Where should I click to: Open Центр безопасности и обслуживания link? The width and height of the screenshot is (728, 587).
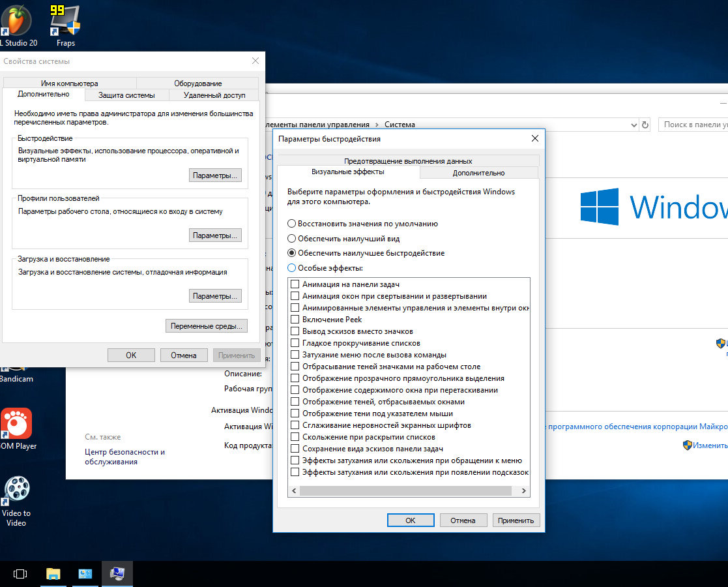[x=124, y=457]
